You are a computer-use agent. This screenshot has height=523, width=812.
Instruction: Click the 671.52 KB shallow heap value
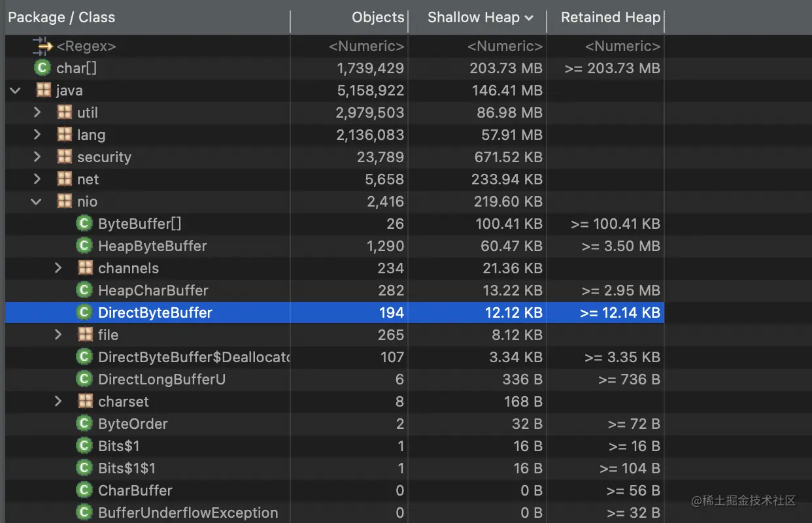coord(508,157)
